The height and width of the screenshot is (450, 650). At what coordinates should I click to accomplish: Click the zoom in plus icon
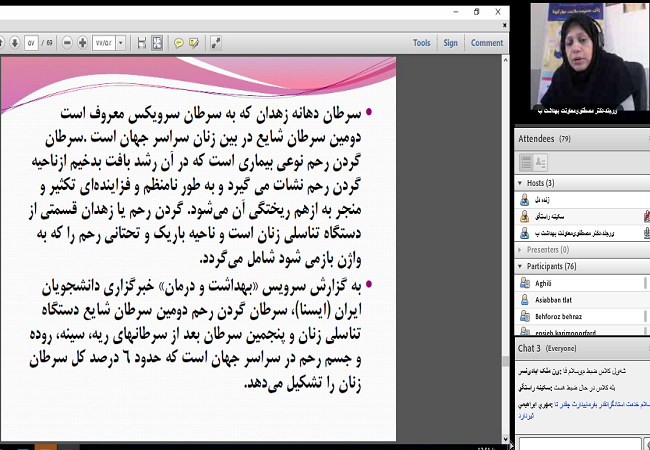pyautogui.click(x=82, y=43)
